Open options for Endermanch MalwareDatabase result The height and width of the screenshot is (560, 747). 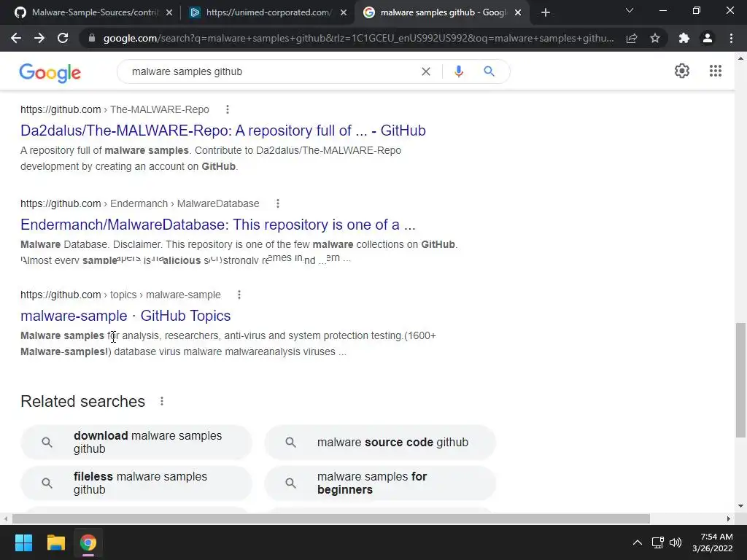pyautogui.click(x=278, y=204)
